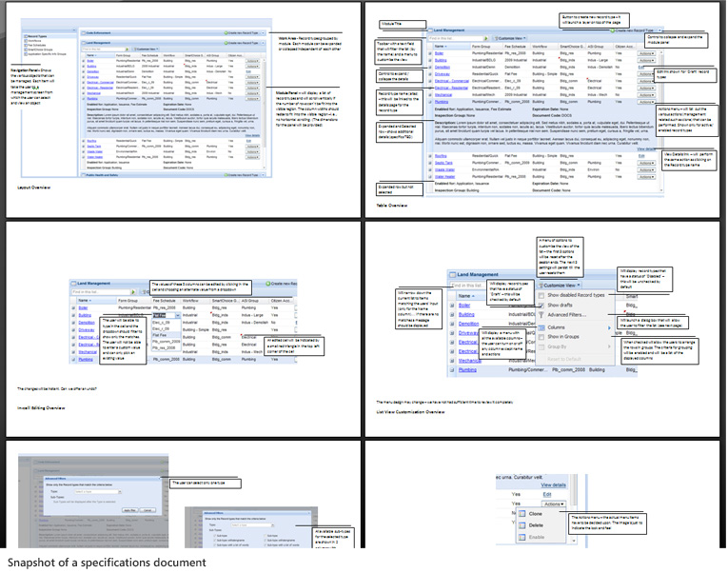728x573 pixels.
Task: Open Customize View dropdown on Table Overview page
Action: pyautogui.click(x=510, y=38)
